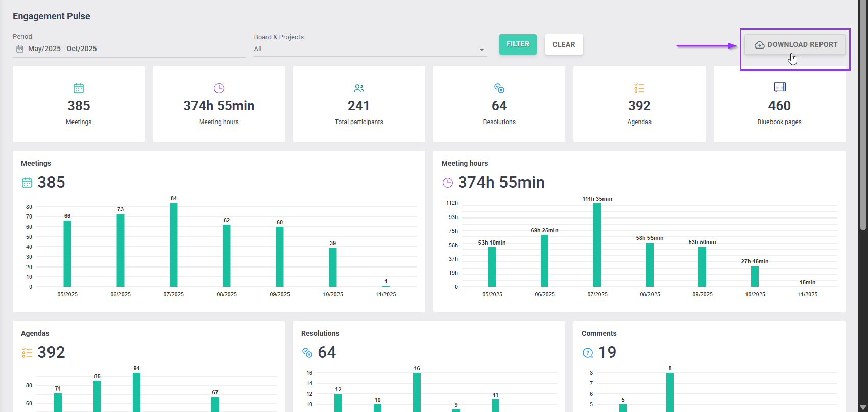Click the question bubble icon beside Comments count
Image resolution: width=868 pixels, height=412 pixels.
[588, 353]
